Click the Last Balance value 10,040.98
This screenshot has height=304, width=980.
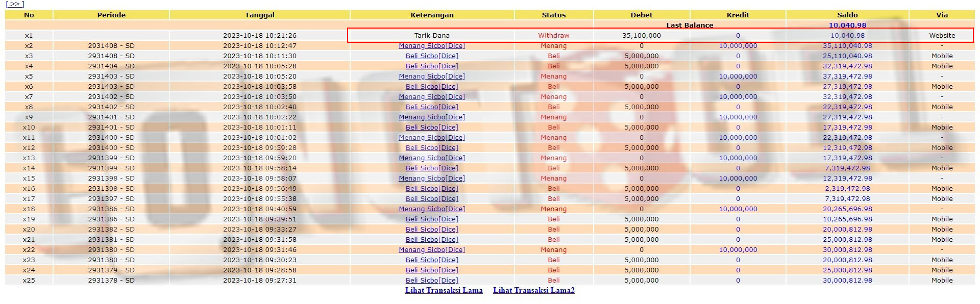tap(847, 26)
